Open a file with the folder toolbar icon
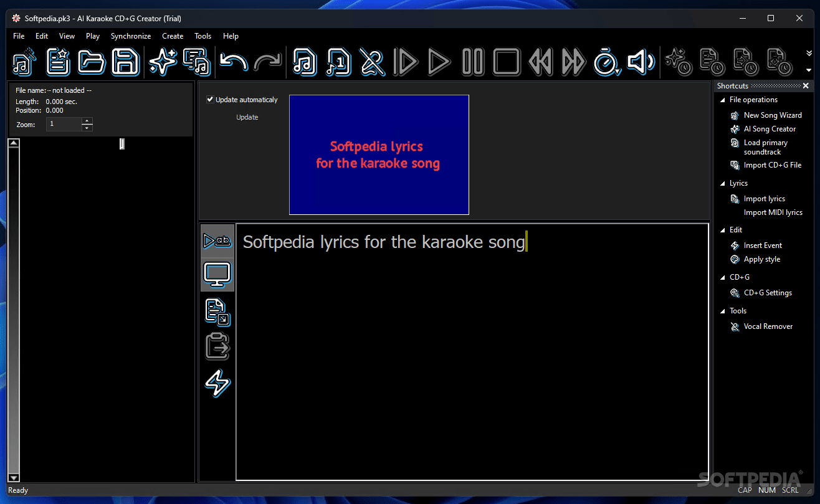Viewport: 820px width, 504px height. (91, 62)
